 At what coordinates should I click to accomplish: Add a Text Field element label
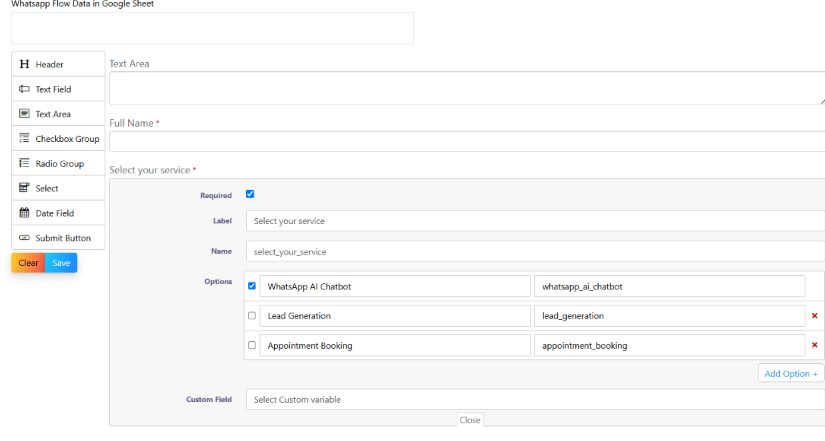[53, 89]
